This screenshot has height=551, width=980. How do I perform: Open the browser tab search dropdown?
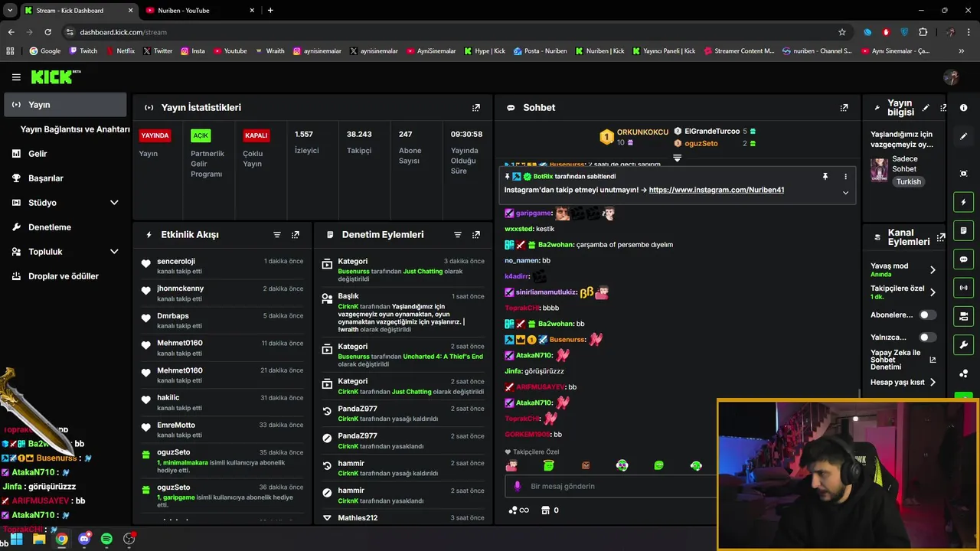[x=11, y=10]
